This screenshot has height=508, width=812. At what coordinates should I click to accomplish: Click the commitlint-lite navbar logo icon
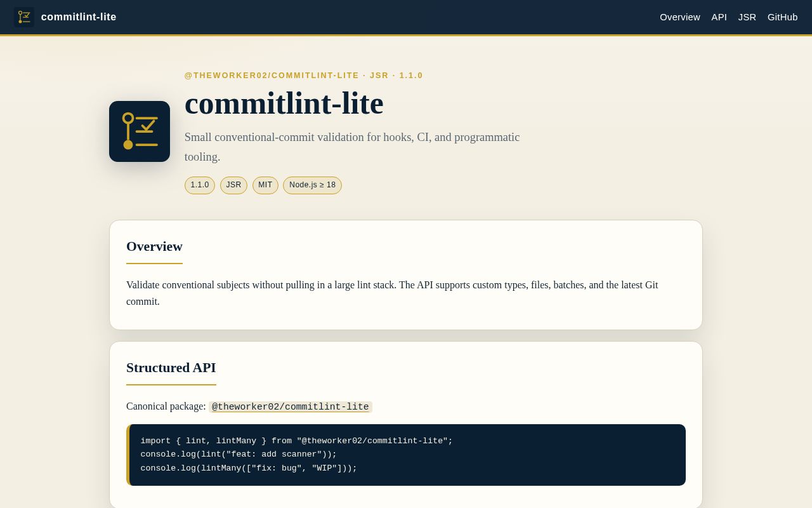[x=24, y=17]
